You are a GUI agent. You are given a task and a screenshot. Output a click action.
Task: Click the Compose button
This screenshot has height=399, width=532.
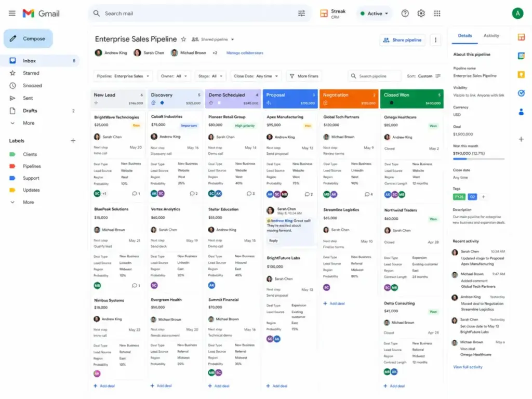click(29, 38)
